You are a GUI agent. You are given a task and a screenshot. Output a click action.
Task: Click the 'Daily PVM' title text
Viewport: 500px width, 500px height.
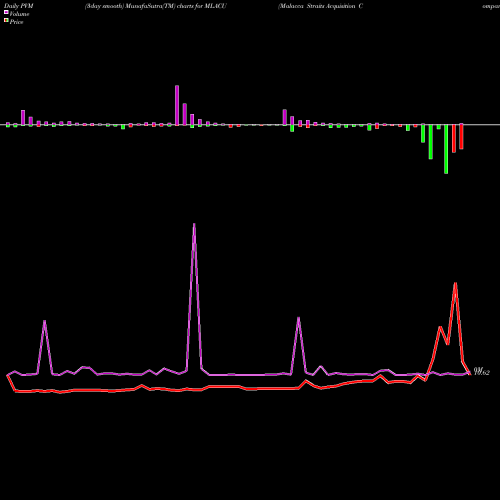pos(19,6)
